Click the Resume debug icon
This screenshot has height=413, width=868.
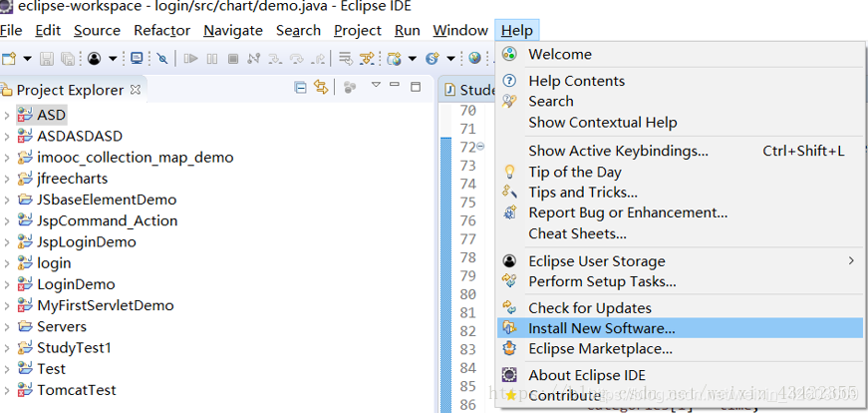point(191,58)
